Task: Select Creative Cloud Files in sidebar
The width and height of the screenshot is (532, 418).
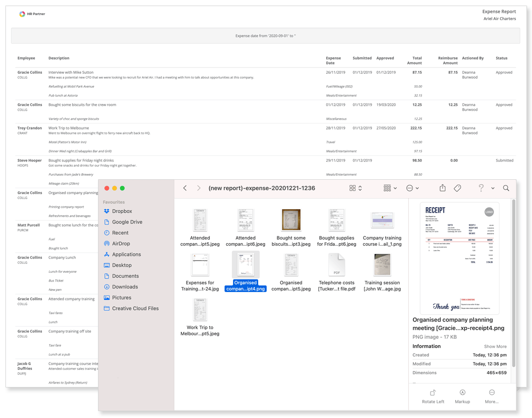Action: coord(135,308)
